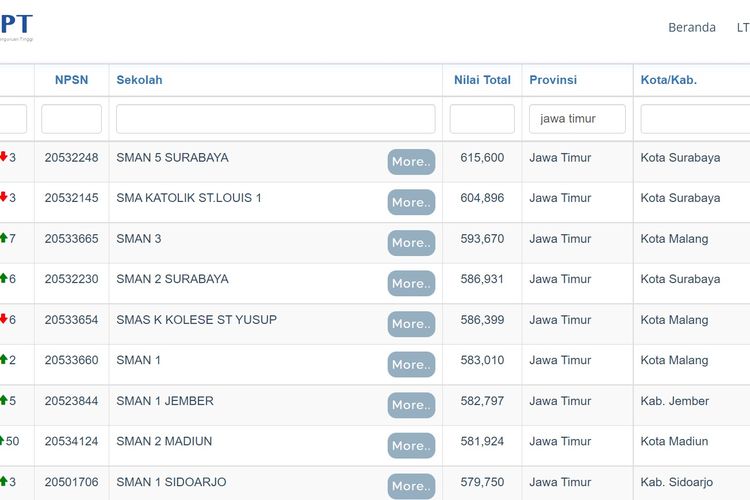Open More details for SMAN 2 SURABAYA
The width and height of the screenshot is (750, 500).
tap(411, 283)
